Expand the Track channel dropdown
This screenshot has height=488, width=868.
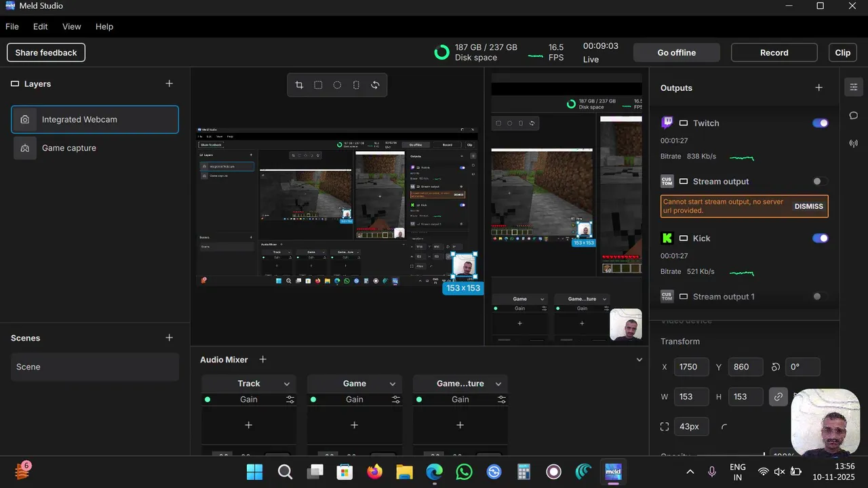pos(287,384)
